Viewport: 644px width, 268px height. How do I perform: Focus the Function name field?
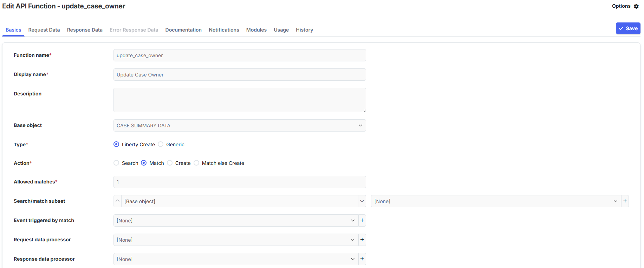pos(240,55)
